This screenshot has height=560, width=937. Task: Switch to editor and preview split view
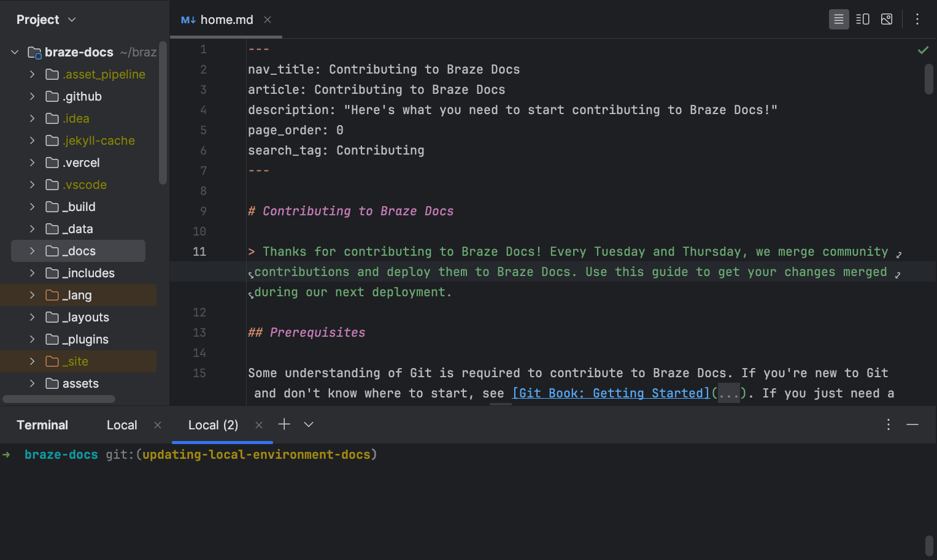[862, 20]
